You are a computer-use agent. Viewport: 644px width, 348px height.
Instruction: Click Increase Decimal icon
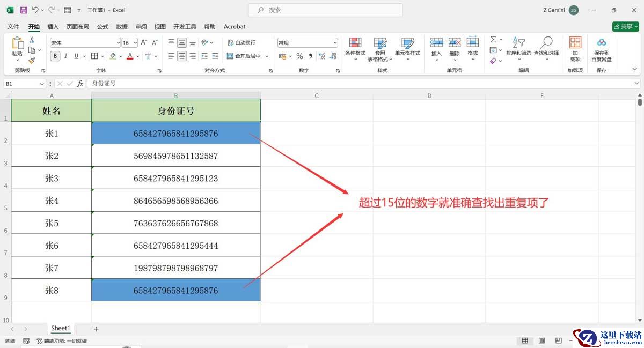321,56
